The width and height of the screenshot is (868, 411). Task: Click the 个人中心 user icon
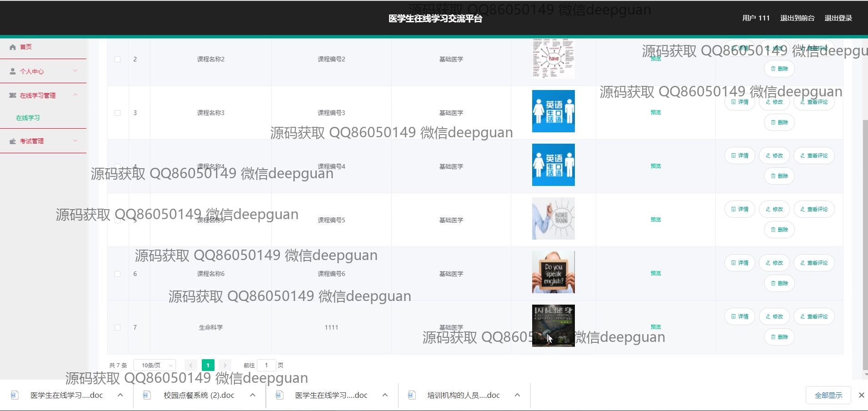[13, 71]
